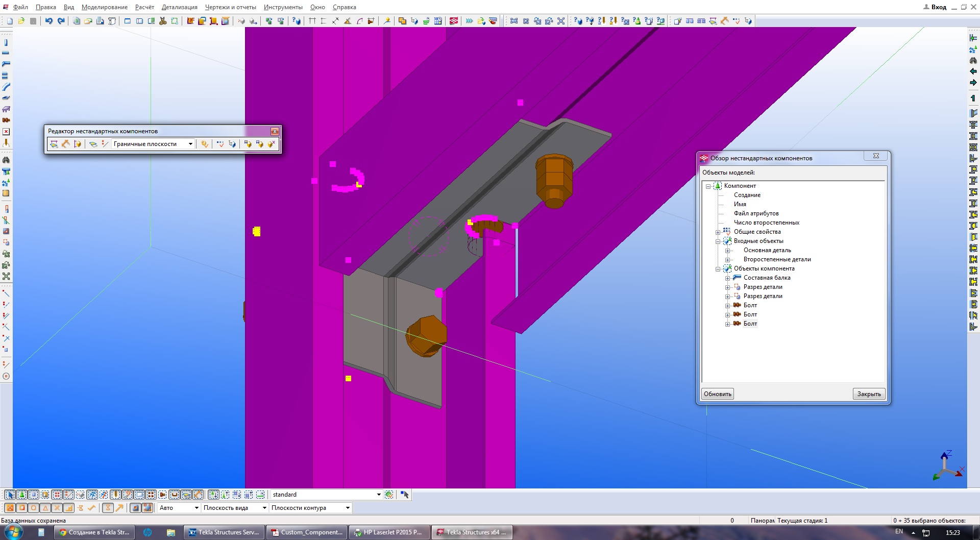980x540 pixels.
Task: Click the New model icon in the toolbar
Action: (x=9, y=21)
